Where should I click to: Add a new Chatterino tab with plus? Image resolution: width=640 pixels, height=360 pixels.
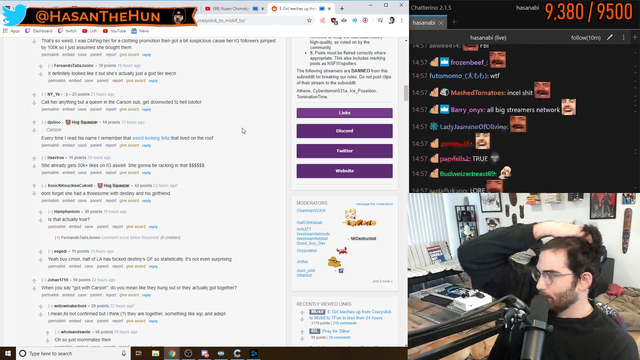click(x=454, y=22)
